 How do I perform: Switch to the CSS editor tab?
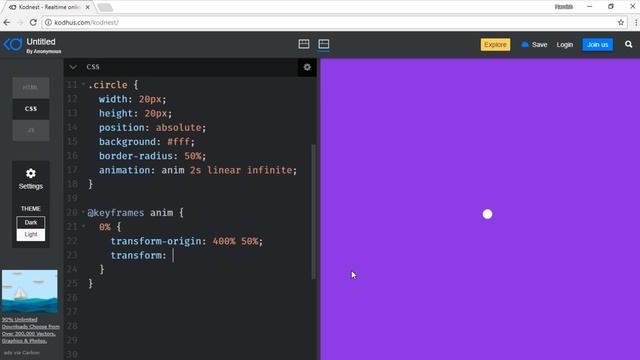tap(31, 109)
